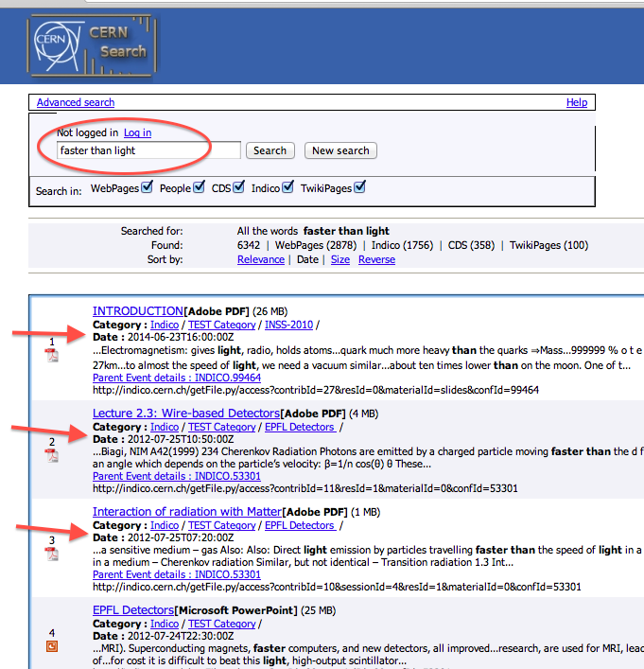Open Indico category of EPFL Detectors PowerPoint result
Screen dimensions: 644x669
click(165, 624)
